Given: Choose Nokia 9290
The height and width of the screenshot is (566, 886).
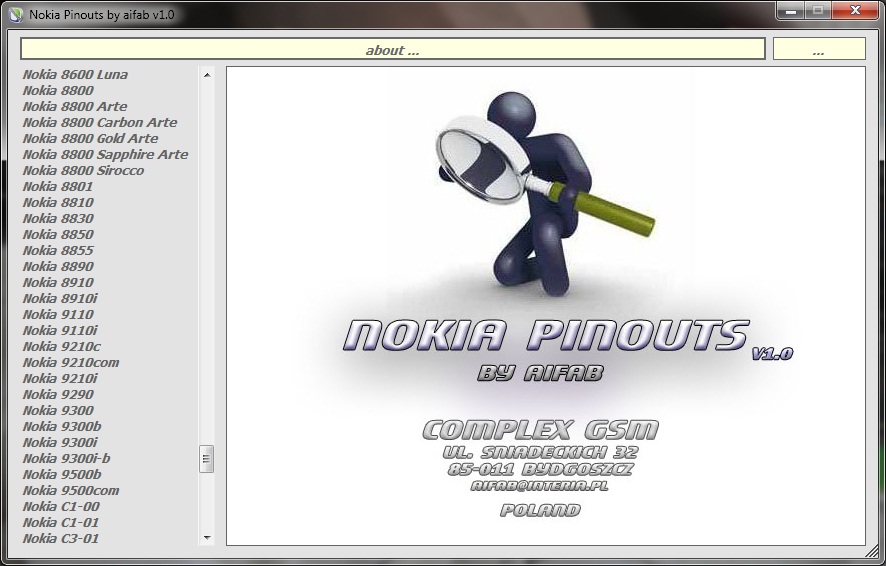Looking at the screenshot, I should pos(58,394).
